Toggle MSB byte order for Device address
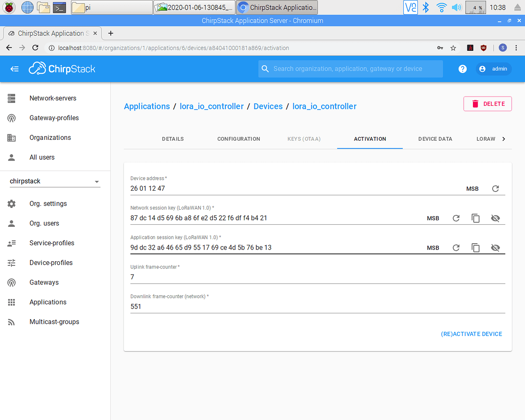Image resolution: width=525 pixels, height=420 pixels. [472, 189]
